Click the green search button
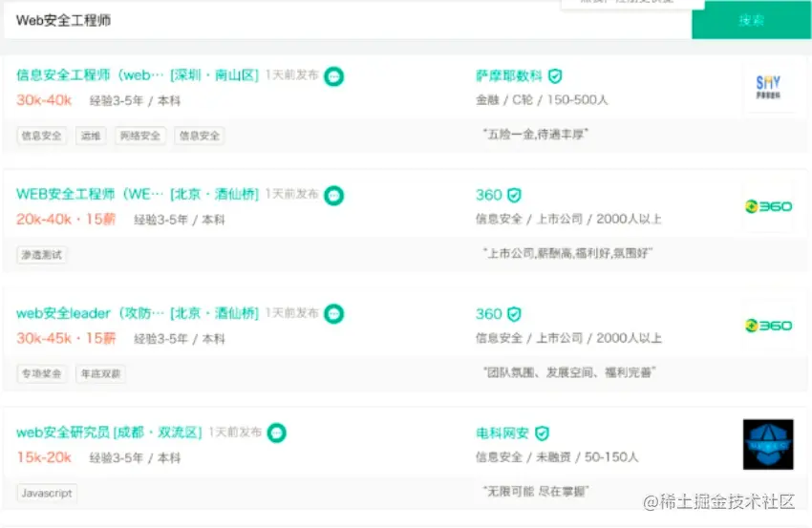 (x=751, y=20)
